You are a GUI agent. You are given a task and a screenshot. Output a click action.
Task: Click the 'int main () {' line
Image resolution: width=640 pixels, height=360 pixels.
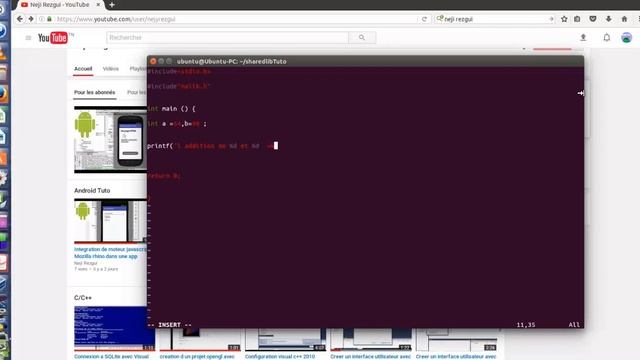(x=171, y=109)
